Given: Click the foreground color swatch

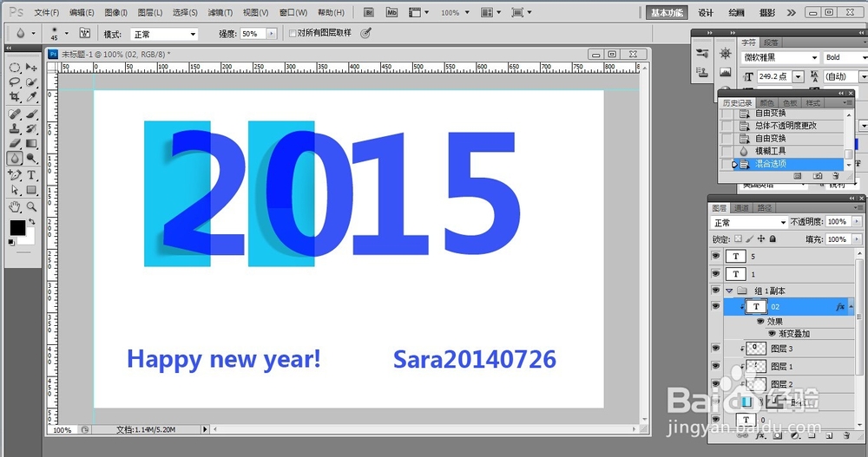Looking at the screenshot, I should point(17,227).
